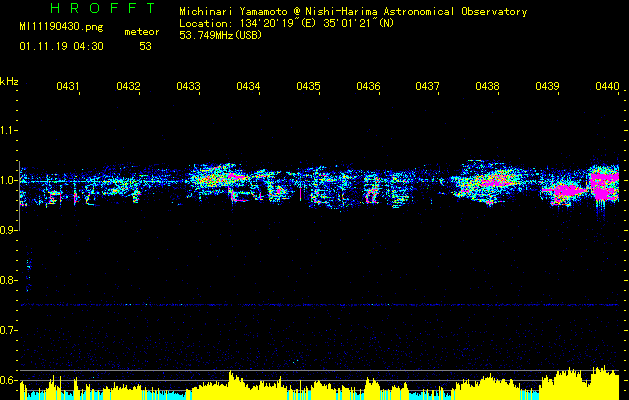Click the frequency 53.749MHz(USB)

(x=220, y=35)
